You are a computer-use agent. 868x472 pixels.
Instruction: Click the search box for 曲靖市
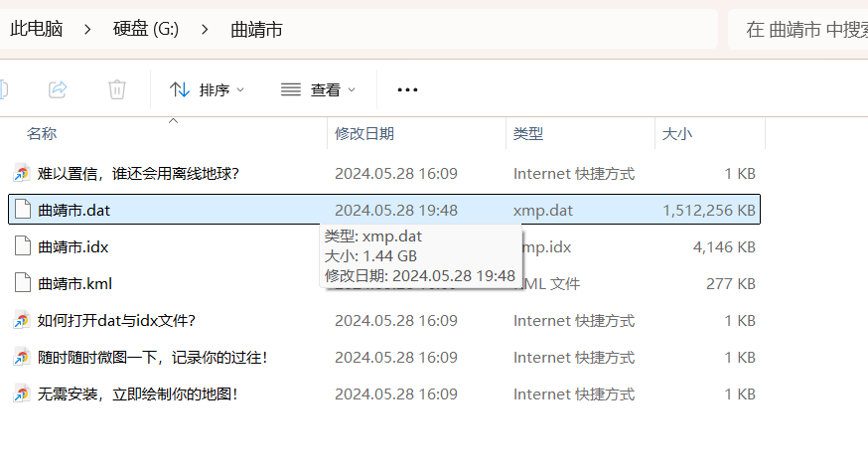[799, 30]
